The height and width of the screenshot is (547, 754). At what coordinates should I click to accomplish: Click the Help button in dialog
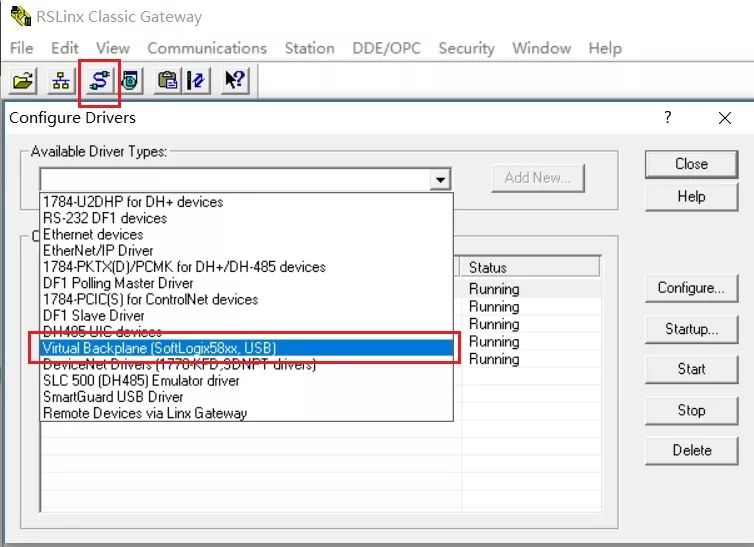tap(691, 197)
